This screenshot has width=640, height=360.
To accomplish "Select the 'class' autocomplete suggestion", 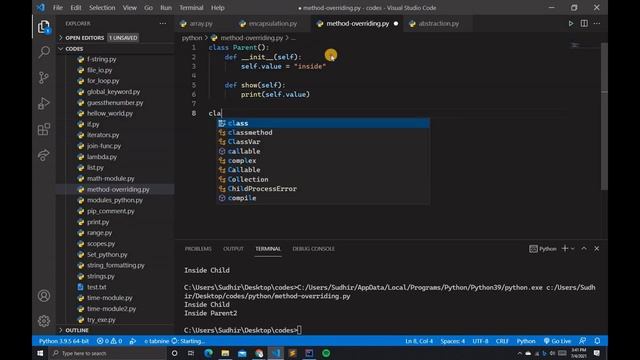I will pos(323,123).
